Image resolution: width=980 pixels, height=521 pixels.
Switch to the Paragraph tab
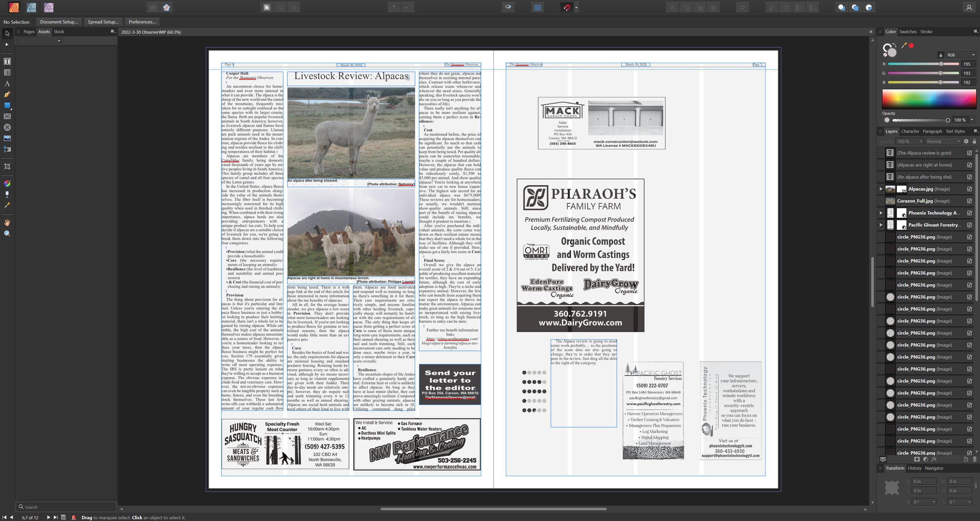pyautogui.click(x=932, y=131)
